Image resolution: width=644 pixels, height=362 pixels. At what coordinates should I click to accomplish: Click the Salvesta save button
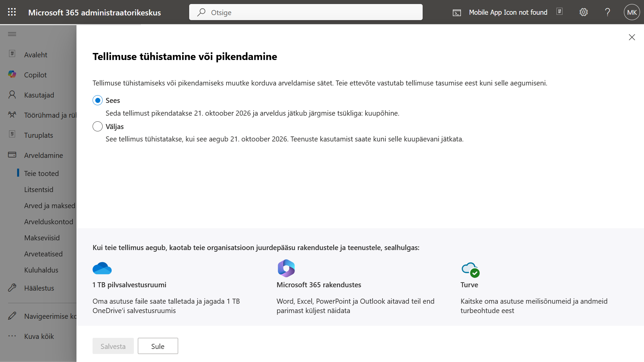coord(113,346)
